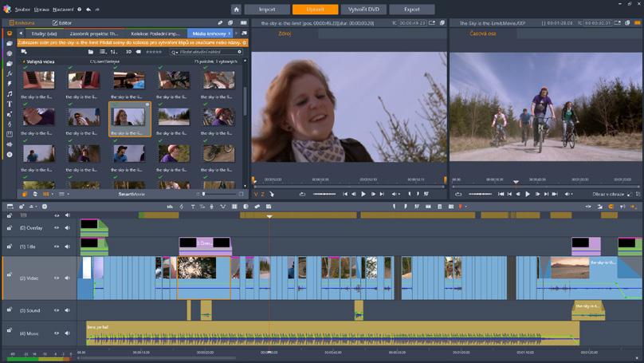Click the source timecode field
644x363 pixels.
(x=413, y=23)
